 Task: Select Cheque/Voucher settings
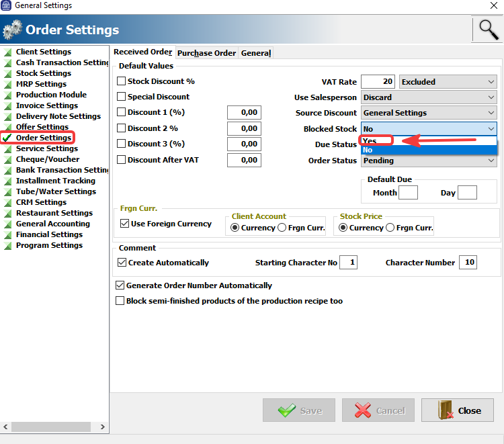[48, 159]
